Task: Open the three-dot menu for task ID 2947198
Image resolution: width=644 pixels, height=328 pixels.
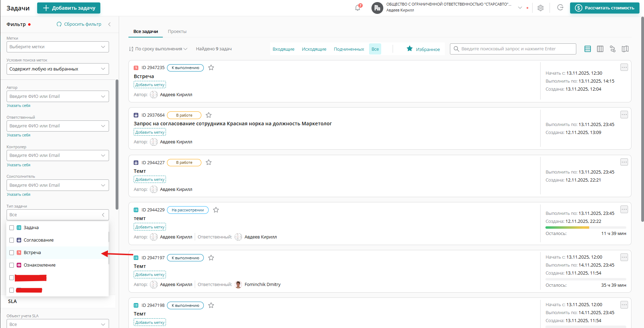Action: click(x=624, y=305)
